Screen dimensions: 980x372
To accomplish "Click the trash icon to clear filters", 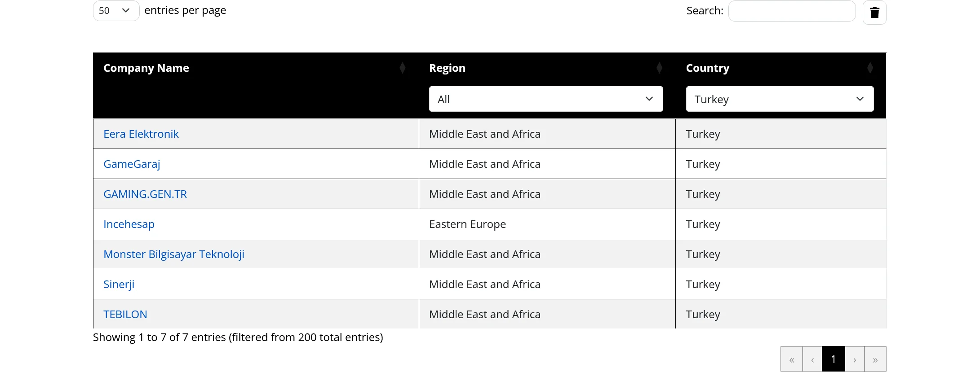I will click(x=874, y=13).
